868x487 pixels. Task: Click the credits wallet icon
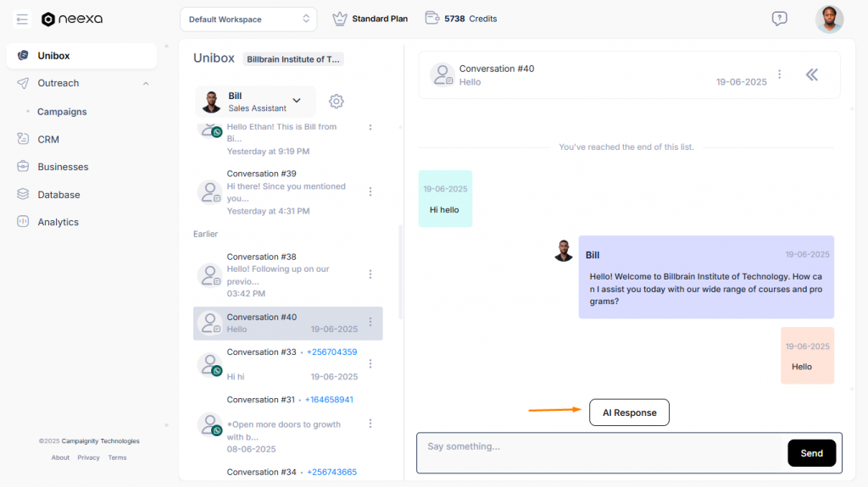pyautogui.click(x=432, y=19)
